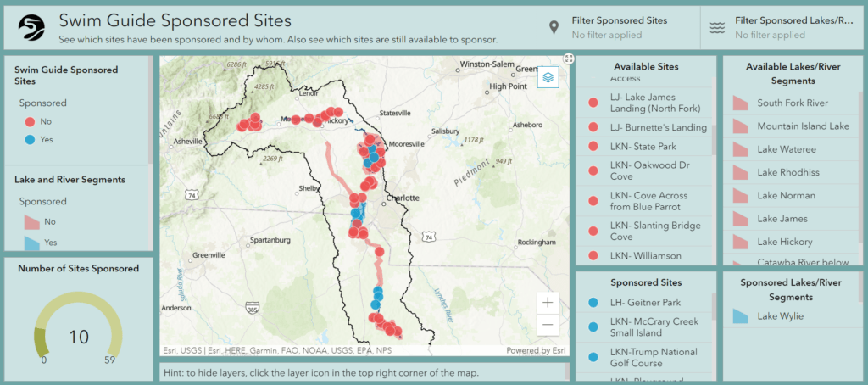Click the Powered by Esri link
Image resolution: width=868 pixels, height=385 pixels.
(536, 350)
